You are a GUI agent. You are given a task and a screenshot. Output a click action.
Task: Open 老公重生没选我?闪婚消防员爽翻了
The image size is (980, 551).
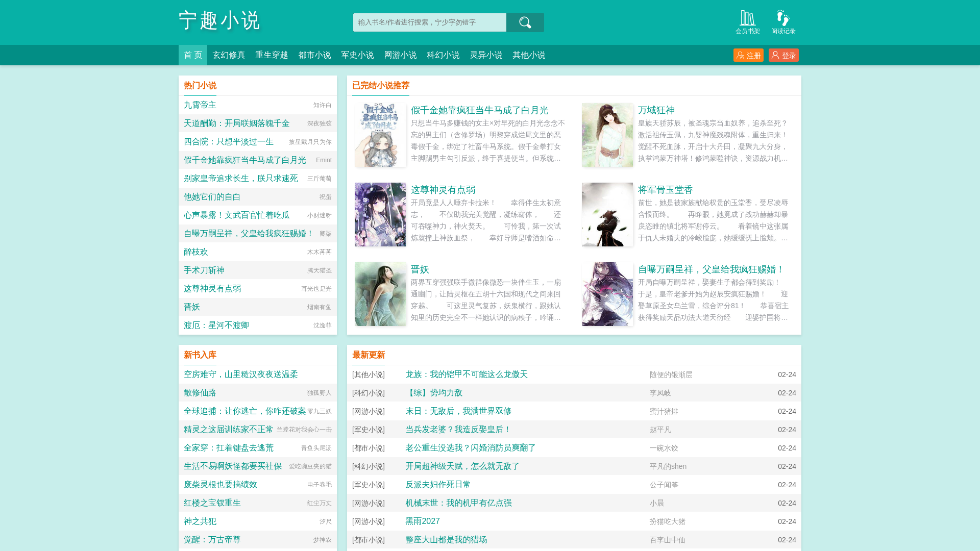point(471,448)
